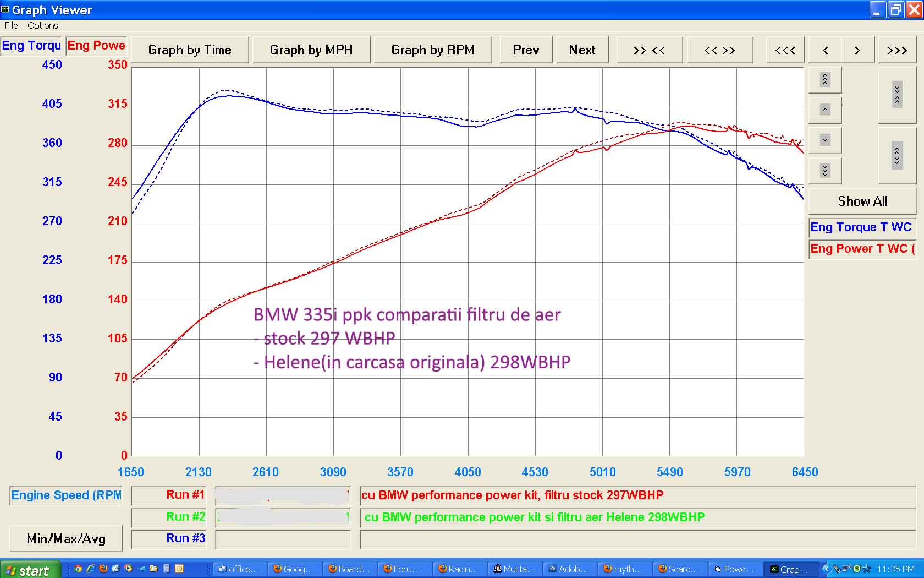This screenshot has height=578, width=924.
Task: Jump far left with <<< button
Action: point(785,50)
